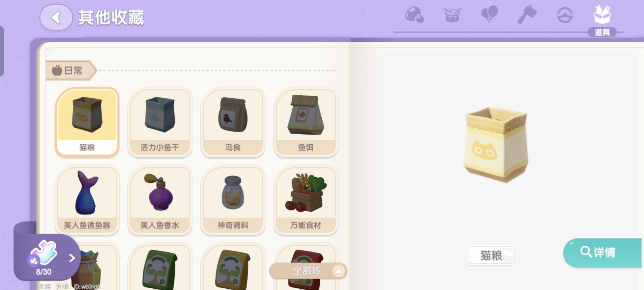Open the drum instrument category icon
The width and height of the screenshot is (644, 290).
point(452,15)
